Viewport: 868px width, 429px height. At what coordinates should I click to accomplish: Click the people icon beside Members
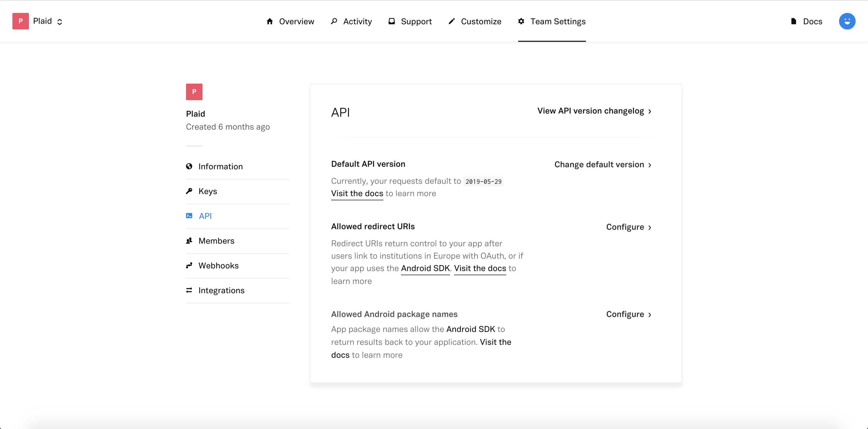189,241
